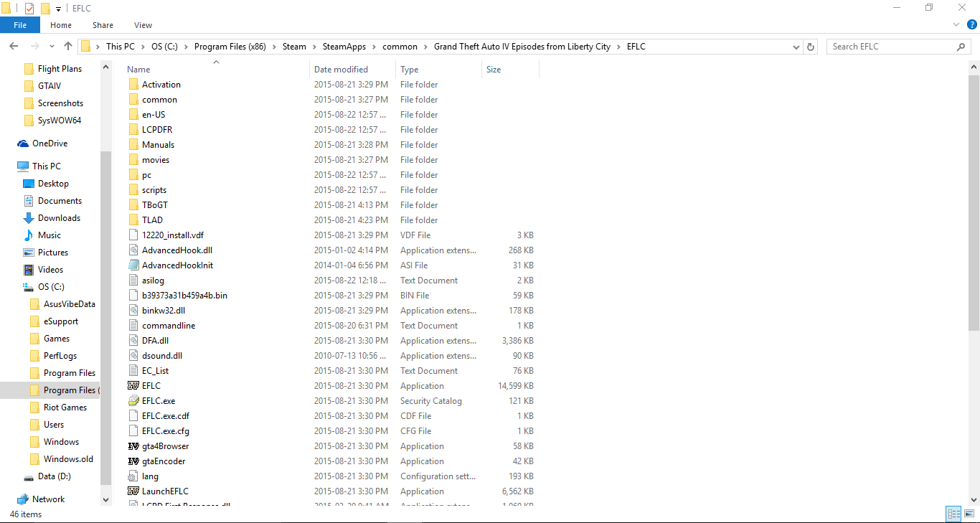Navigate to Steam in the address bar
This screenshot has height=523, width=980.
tap(294, 47)
